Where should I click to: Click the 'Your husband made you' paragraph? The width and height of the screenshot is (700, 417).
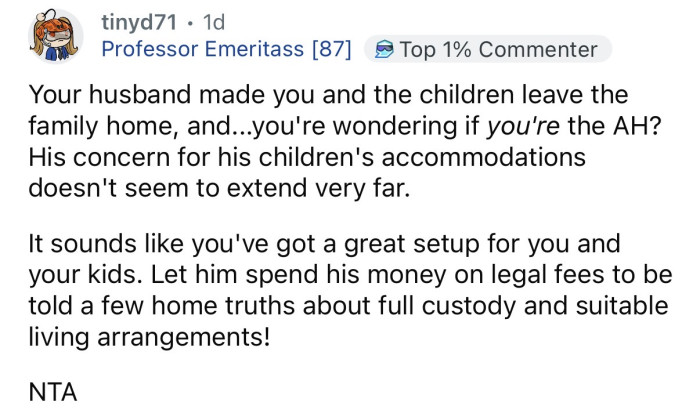click(344, 142)
